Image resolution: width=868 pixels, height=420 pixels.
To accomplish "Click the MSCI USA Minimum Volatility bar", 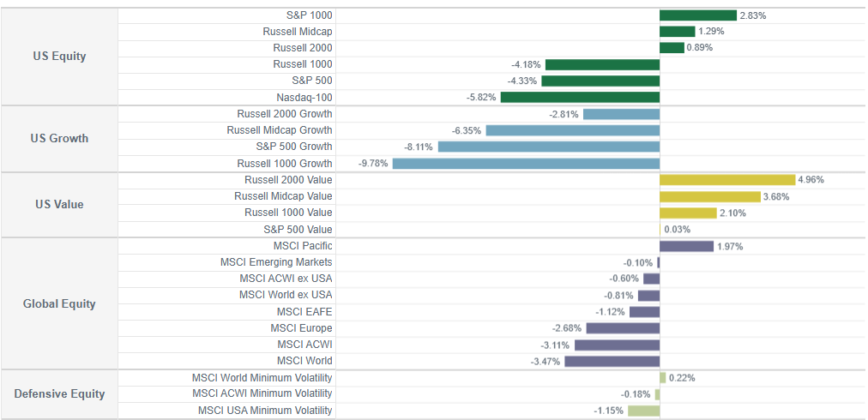I will coord(643,411).
